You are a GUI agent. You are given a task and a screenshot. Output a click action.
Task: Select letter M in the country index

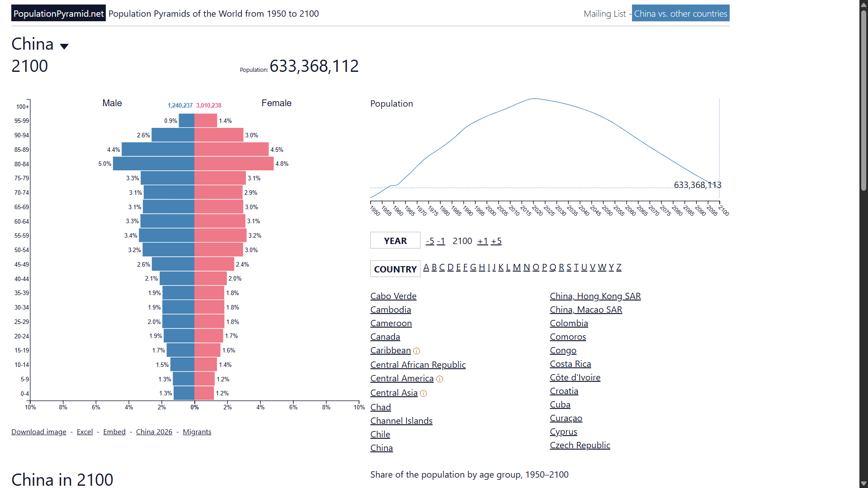point(517,267)
